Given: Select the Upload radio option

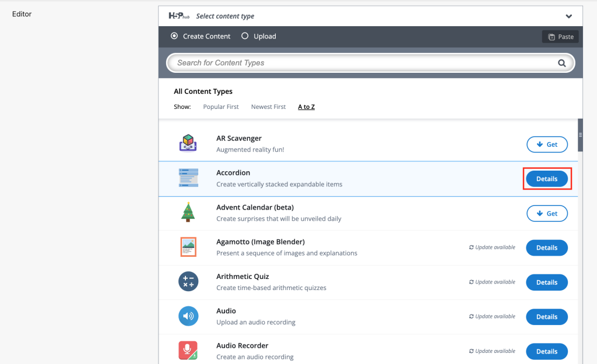Looking at the screenshot, I should click(245, 36).
